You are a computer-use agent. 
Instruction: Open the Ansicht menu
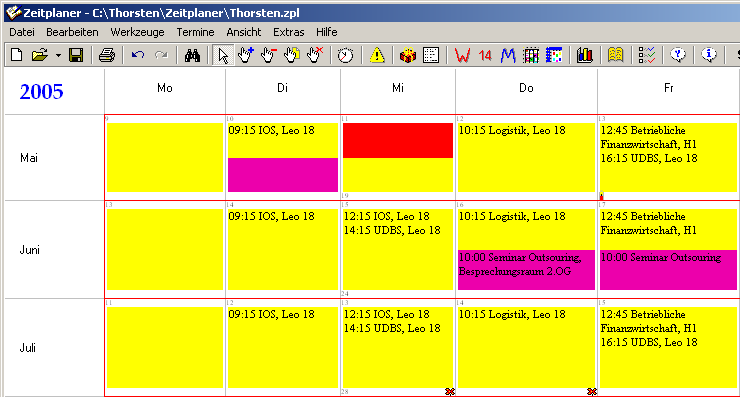click(244, 32)
